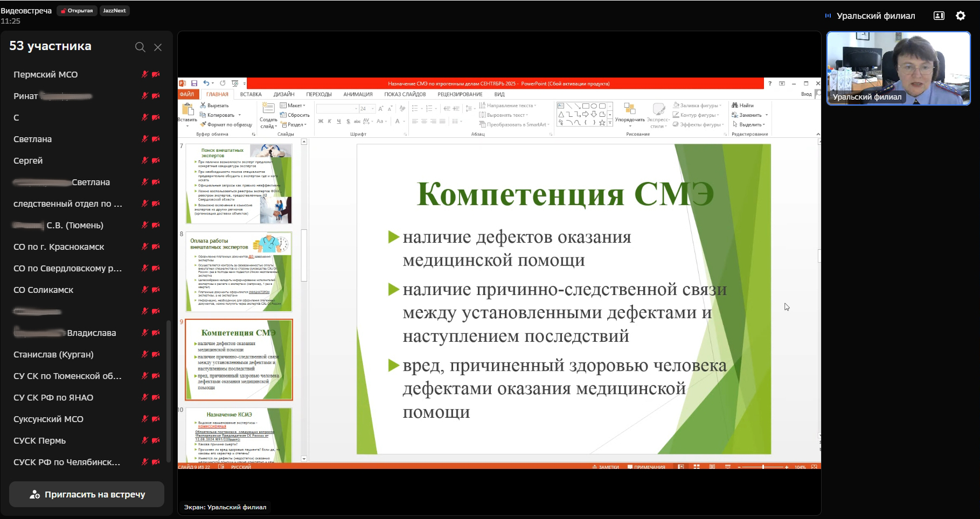Open the ДИЗАЙН ribbon tab
980x519 pixels.
point(283,94)
